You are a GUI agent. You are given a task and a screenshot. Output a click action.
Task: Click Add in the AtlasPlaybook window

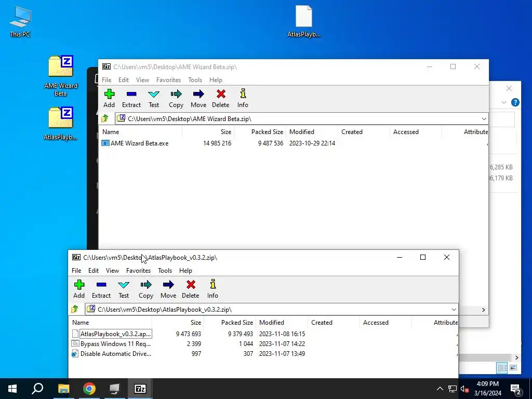[79, 289]
